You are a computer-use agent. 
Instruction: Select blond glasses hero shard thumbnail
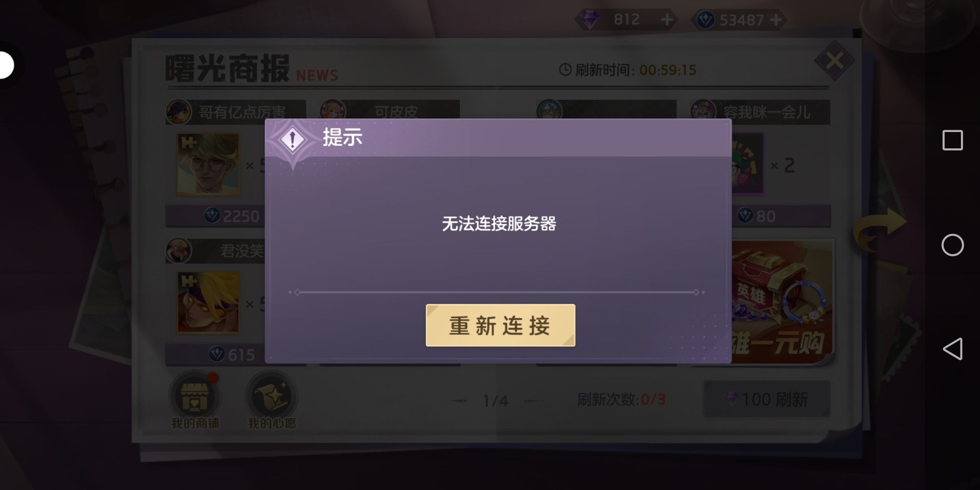(x=208, y=164)
